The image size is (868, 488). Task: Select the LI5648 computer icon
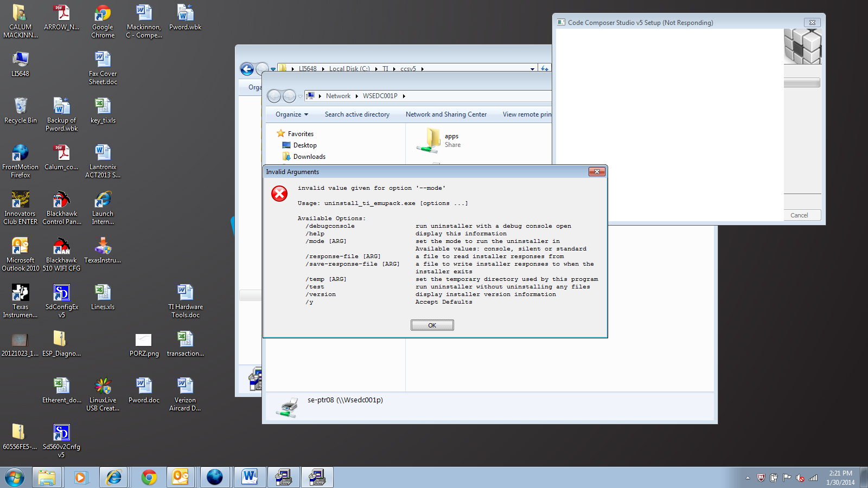click(20, 64)
